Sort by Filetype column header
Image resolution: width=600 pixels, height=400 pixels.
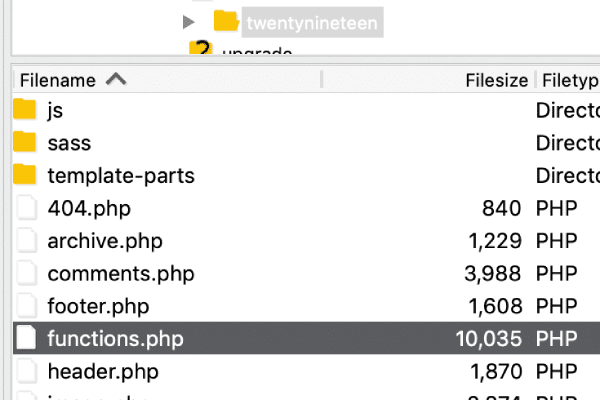(571, 80)
